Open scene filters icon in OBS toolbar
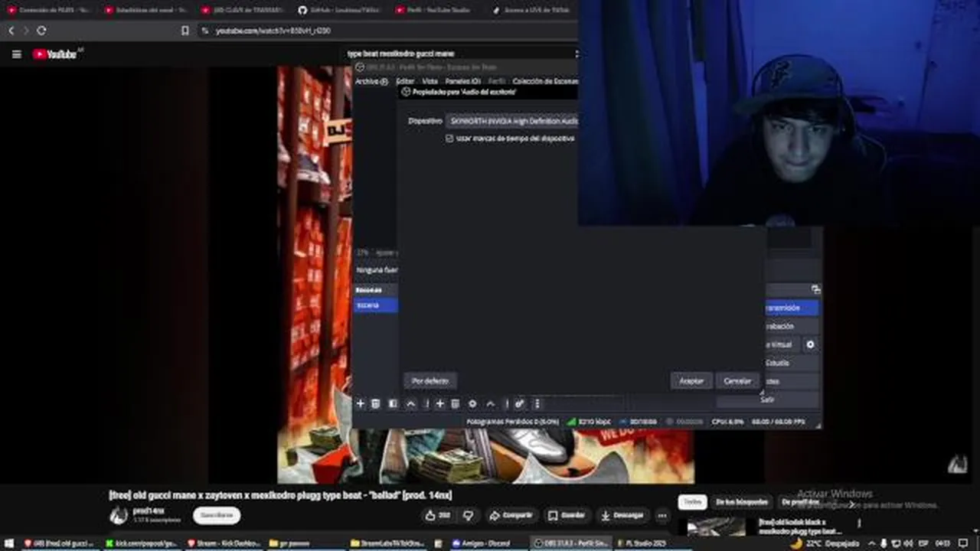Image resolution: width=980 pixels, height=551 pixels. coord(393,403)
